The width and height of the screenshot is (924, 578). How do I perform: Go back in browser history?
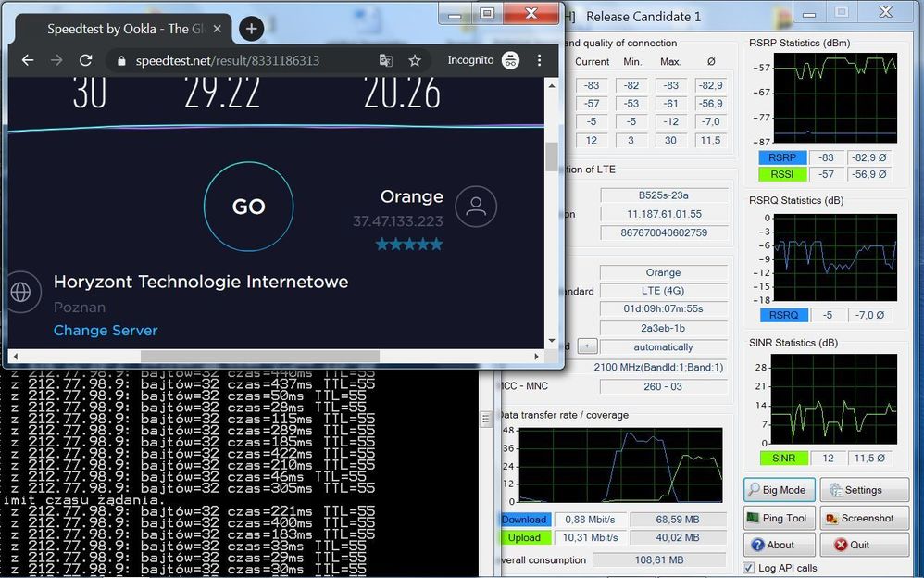[28, 60]
